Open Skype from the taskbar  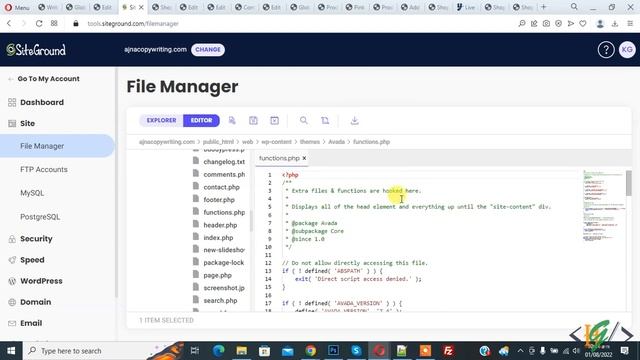pyautogui.click(x=356, y=351)
